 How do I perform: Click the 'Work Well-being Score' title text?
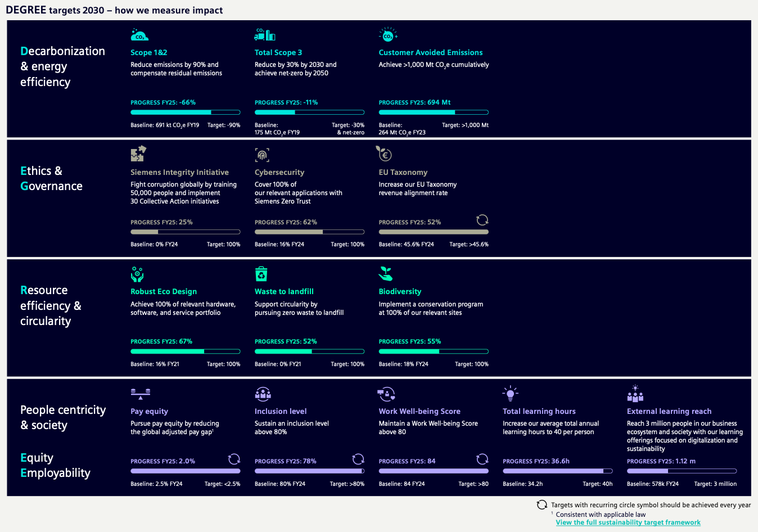coord(419,411)
